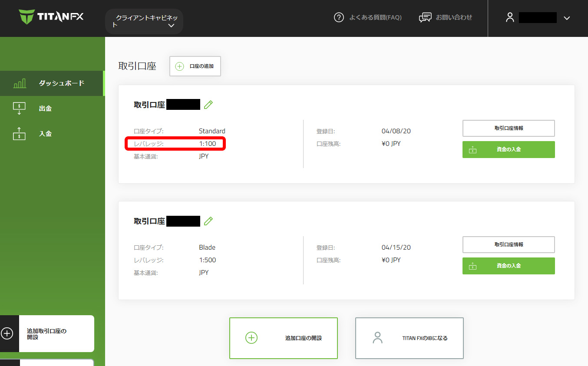Click the Standard account type text
The image size is (588, 366).
[x=212, y=131]
